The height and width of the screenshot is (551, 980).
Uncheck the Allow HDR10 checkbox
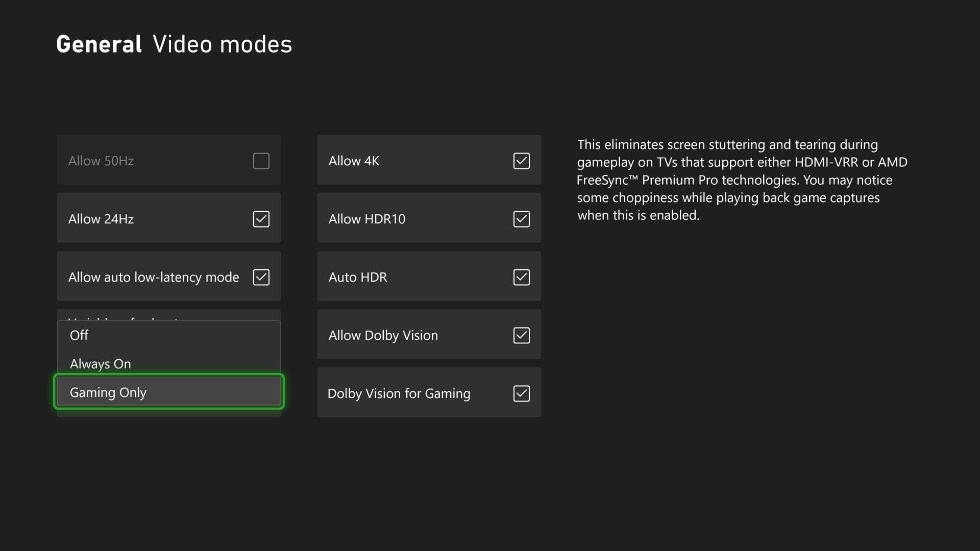(521, 219)
